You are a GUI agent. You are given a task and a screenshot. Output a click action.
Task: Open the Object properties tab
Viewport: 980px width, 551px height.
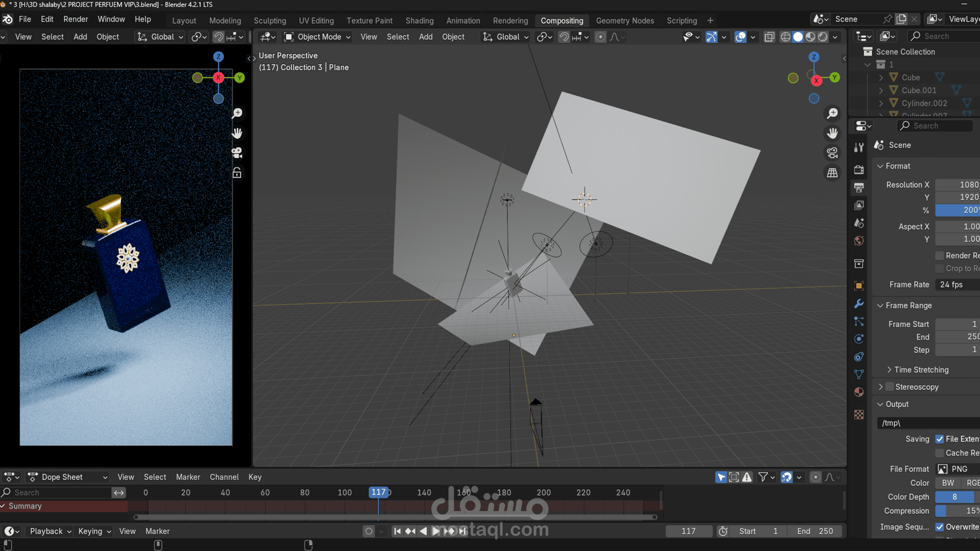tap(859, 286)
